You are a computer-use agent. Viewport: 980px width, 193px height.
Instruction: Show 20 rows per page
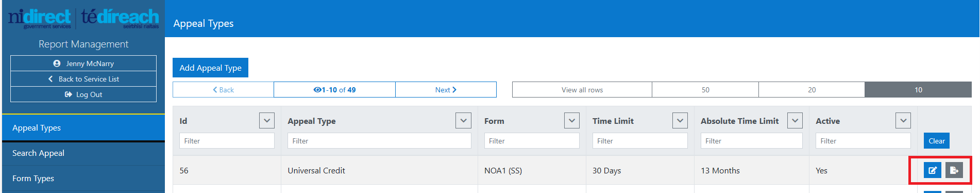(812, 90)
